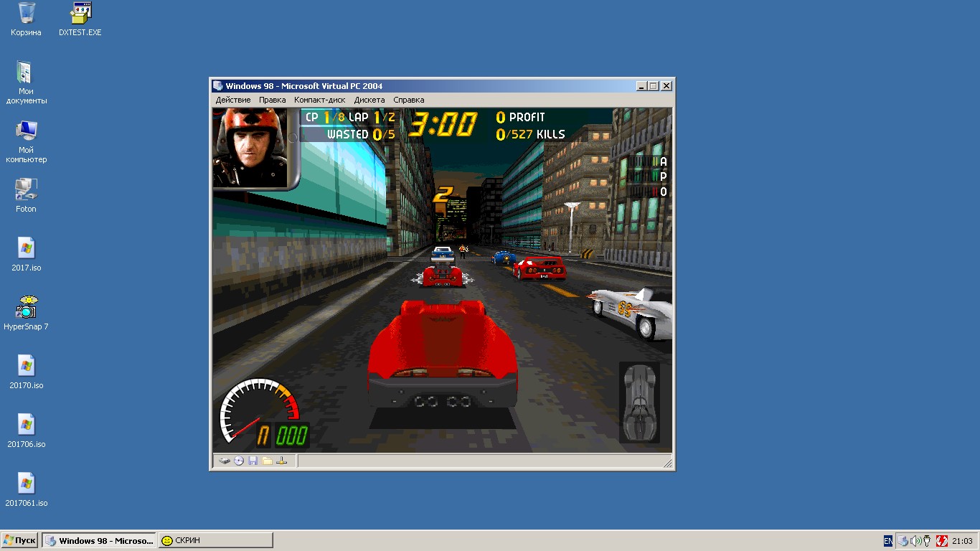This screenshot has width=980, height=551.
Task: Open the Компакт-диск menu
Action: pos(320,100)
